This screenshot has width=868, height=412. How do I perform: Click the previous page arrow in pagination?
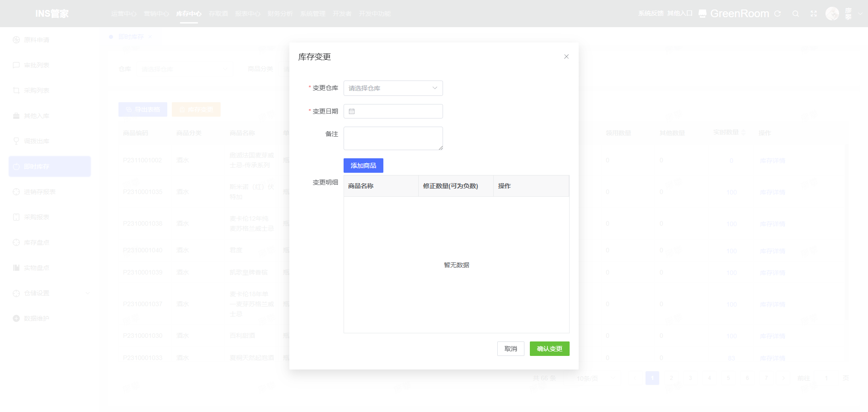tap(635, 378)
